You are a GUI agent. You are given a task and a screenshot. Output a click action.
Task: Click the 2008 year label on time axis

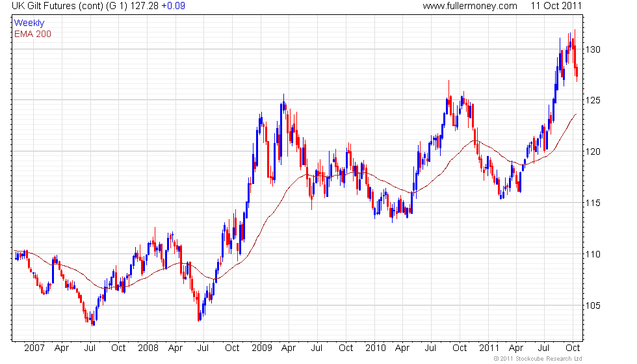(148, 348)
